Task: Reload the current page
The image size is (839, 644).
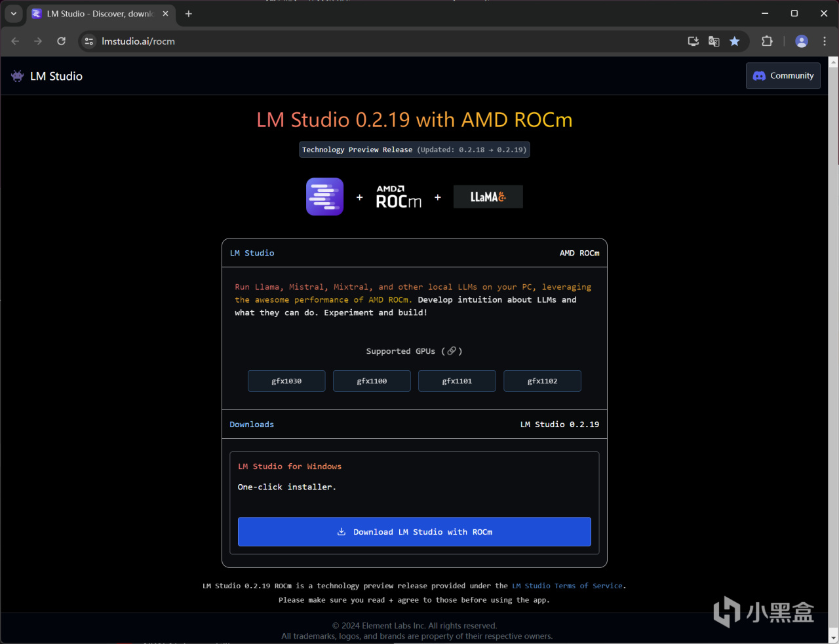Action: 61,41
